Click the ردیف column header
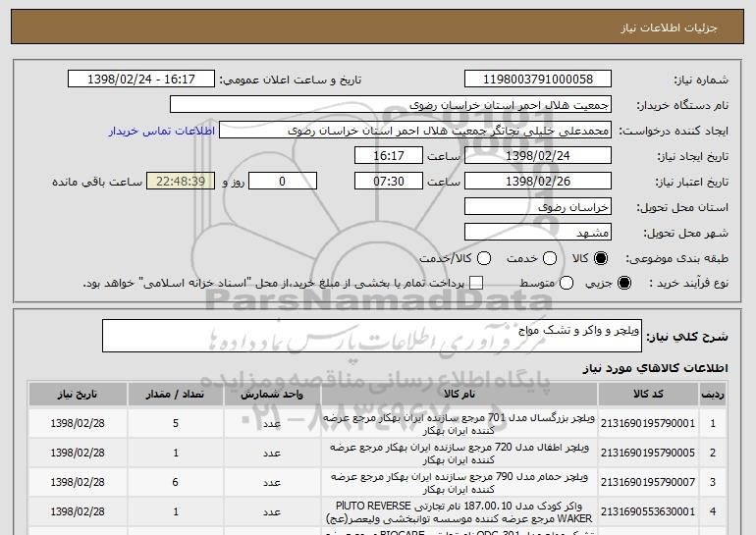The height and width of the screenshot is (535, 756). click(713, 395)
